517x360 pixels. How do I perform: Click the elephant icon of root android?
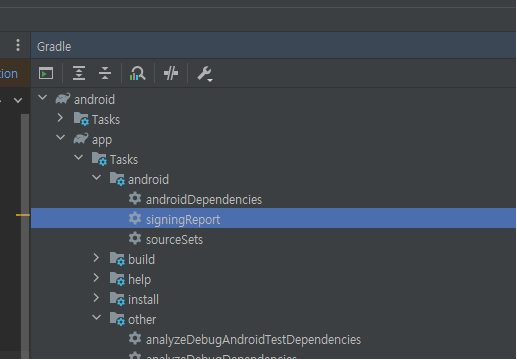(x=63, y=98)
